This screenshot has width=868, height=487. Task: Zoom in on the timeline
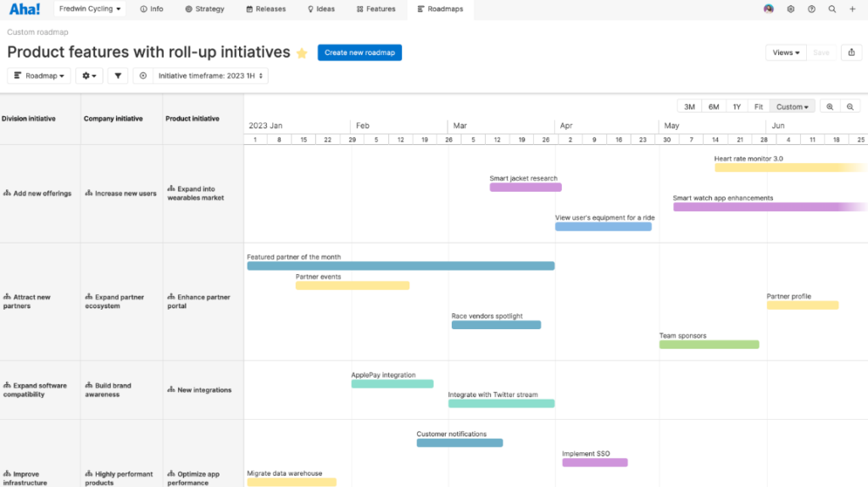click(830, 107)
